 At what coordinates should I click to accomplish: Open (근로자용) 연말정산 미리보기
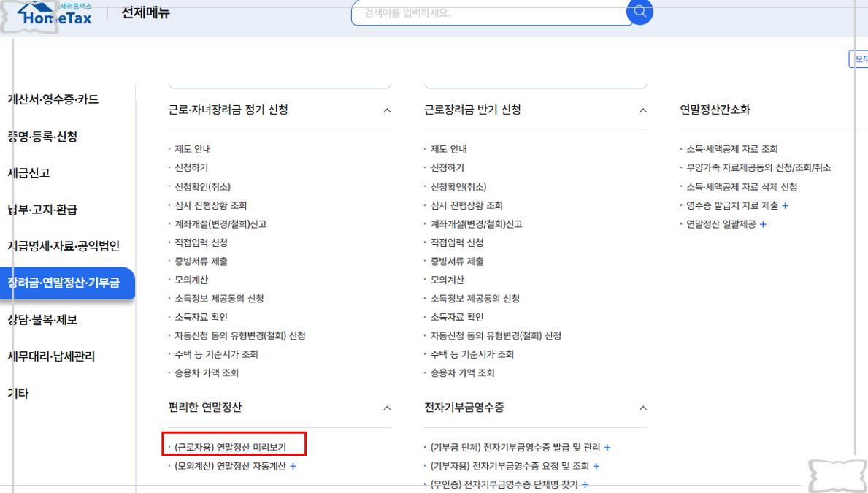(230, 447)
